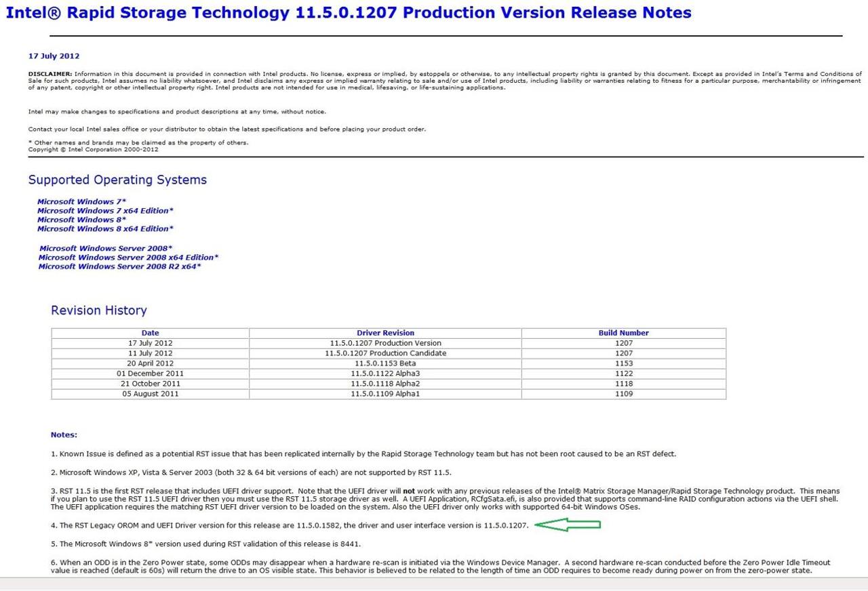Select build number '1122' cell
The image size is (868, 591).
(624, 373)
